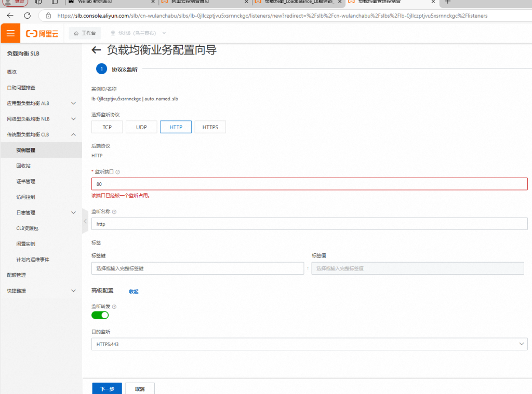
Task: Refresh the page in the browser
Action: click(x=27, y=16)
